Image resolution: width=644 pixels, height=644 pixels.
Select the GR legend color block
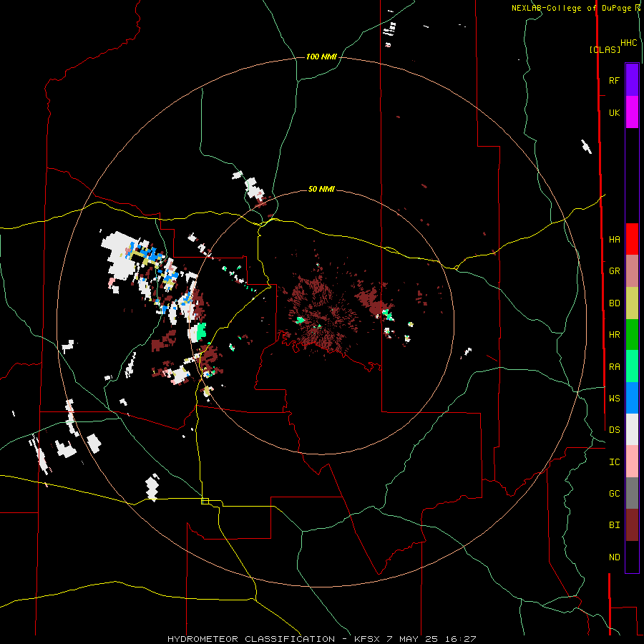(632, 271)
